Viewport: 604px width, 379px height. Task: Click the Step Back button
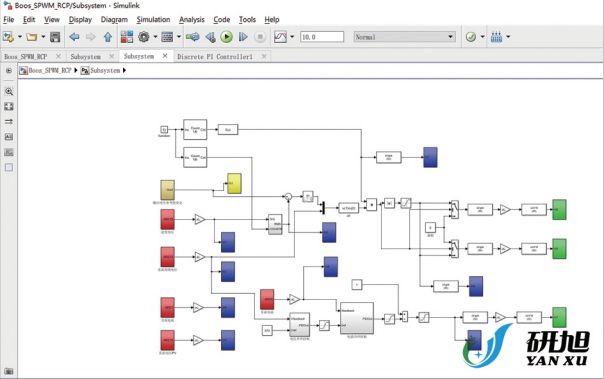coord(210,37)
